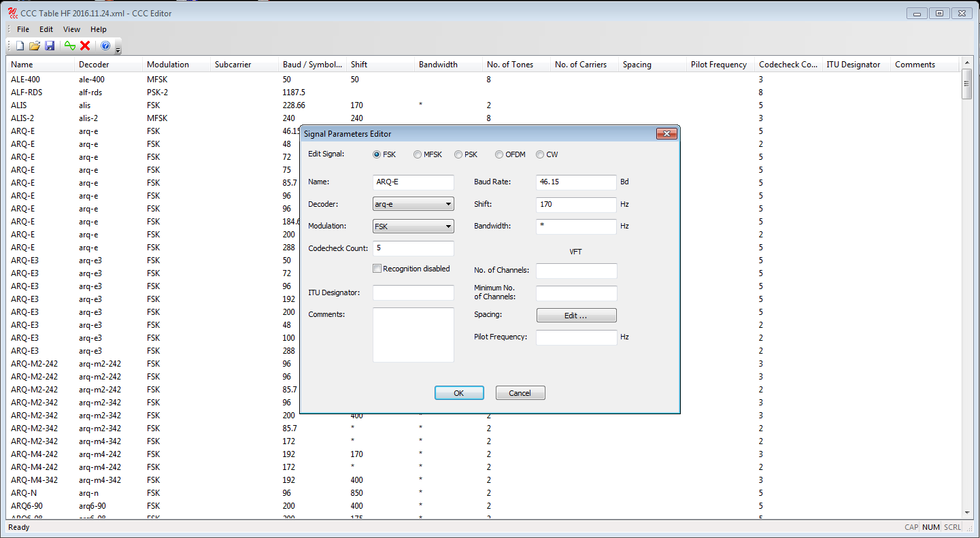The image size is (980, 538).
Task: Click the Subcarrier column header
Action: (245, 65)
